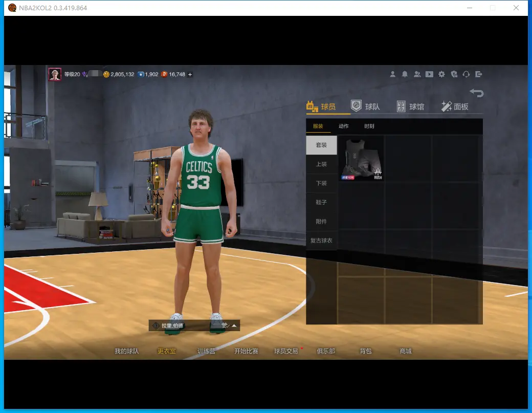Image resolution: width=532 pixels, height=413 pixels.
Task: Choose the 鞋子 category
Action: click(x=321, y=202)
